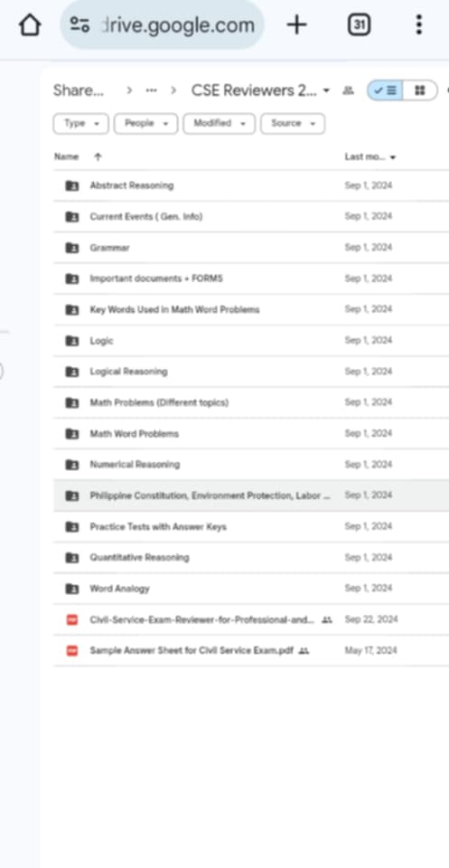This screenshot has width=449, height=868.
Task: Click Math Problems (Different topics) folder icon
Action: point(72,402)
